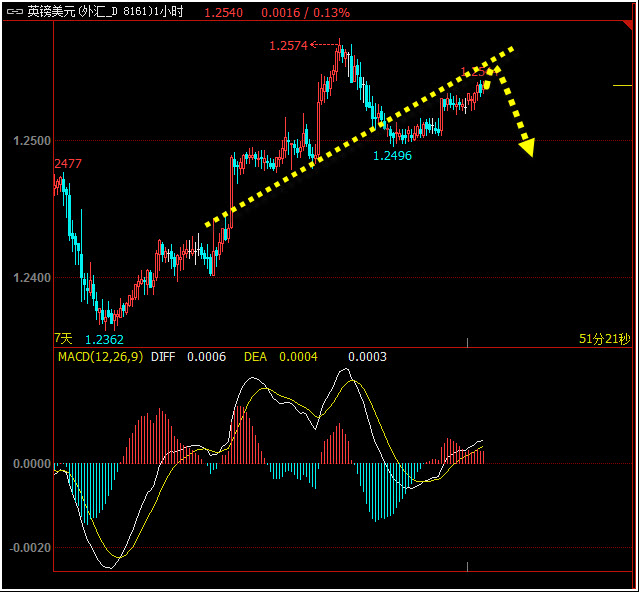Click the DEA value 0.0004
This screenshot has height=592, width=639.
pyautogui.click(x=298, y=357)
